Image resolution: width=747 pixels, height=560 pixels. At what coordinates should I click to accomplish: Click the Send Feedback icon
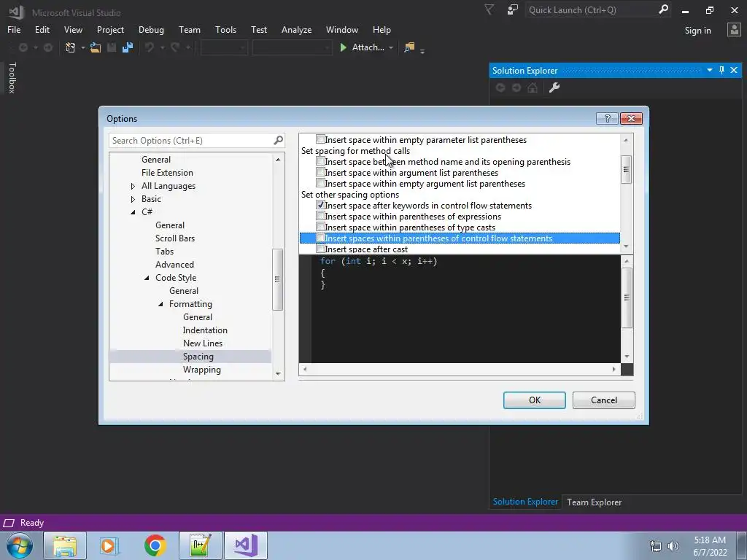[513, 9]
